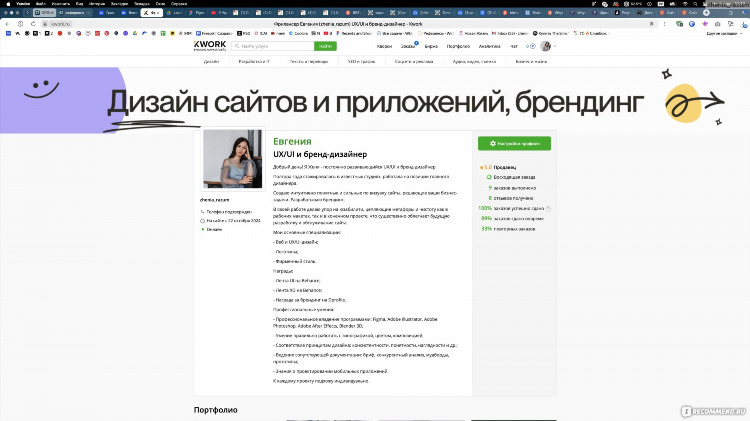Expand the account chevron beside the avatar

(554, 46)
